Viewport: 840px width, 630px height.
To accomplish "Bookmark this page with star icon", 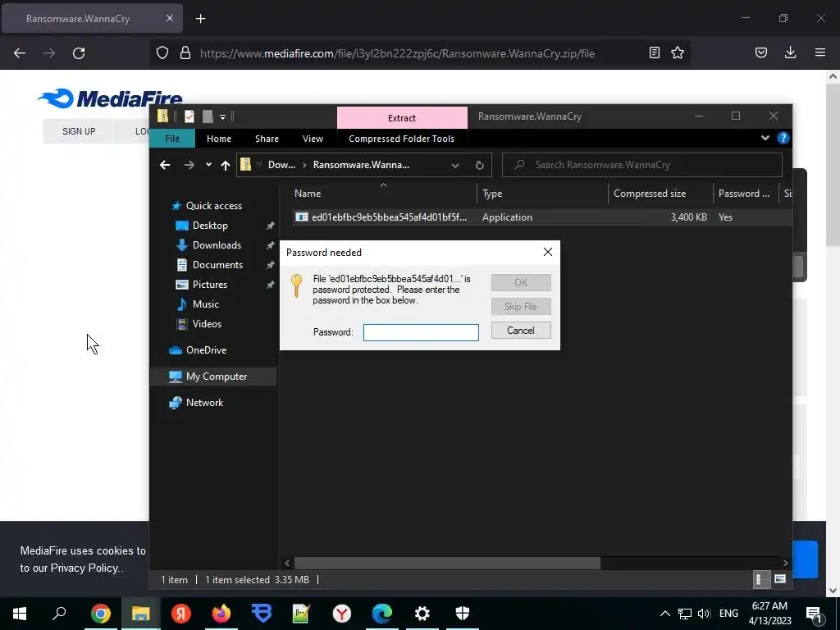I will 678,52.
